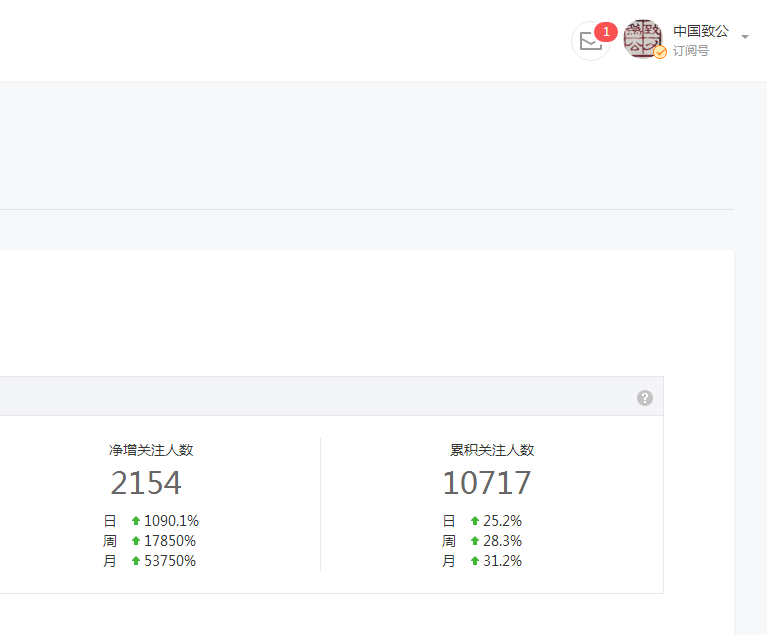Image resolution: width=767 pixels, height=635 pixels.
Task: Click the cumulative followers value 10717
Action: pyautogui.click(x=487, y=482)
